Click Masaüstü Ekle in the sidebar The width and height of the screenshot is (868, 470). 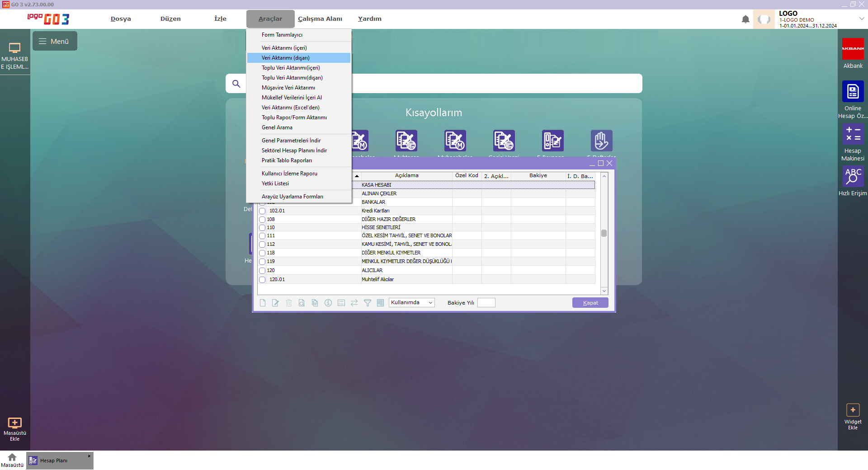coord(15,428)
